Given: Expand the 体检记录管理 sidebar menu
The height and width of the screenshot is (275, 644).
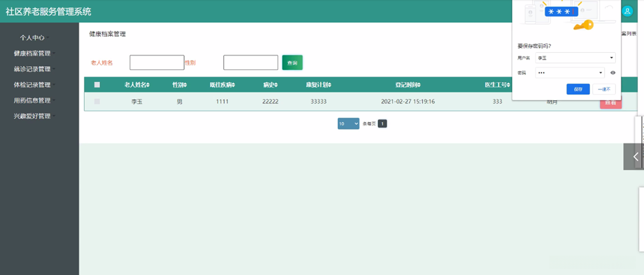Looking at the screenshot, I should tap(35, 85).
